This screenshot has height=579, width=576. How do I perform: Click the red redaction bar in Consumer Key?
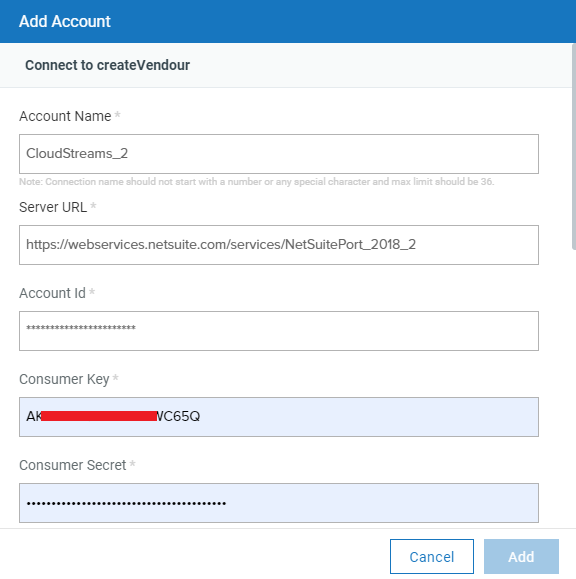click(99, 416)
